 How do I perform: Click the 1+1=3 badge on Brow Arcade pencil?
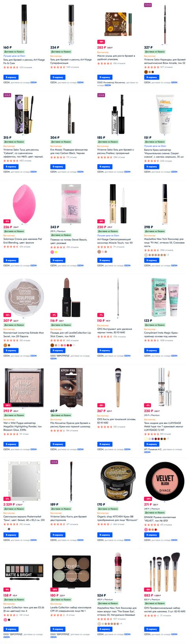pos(148,5)
